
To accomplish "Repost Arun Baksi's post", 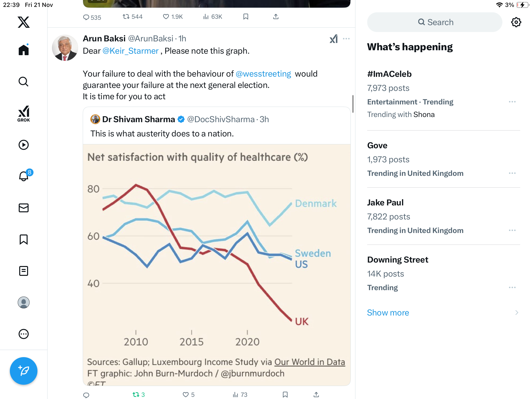I will click(x=136, y=395).
